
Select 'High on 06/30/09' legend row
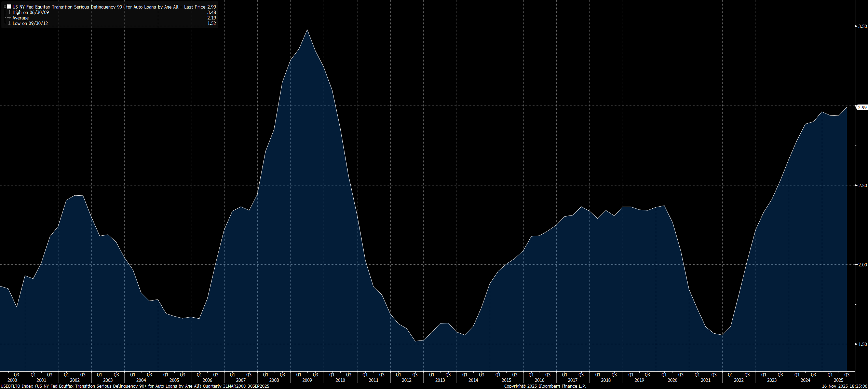click(31, 12)
